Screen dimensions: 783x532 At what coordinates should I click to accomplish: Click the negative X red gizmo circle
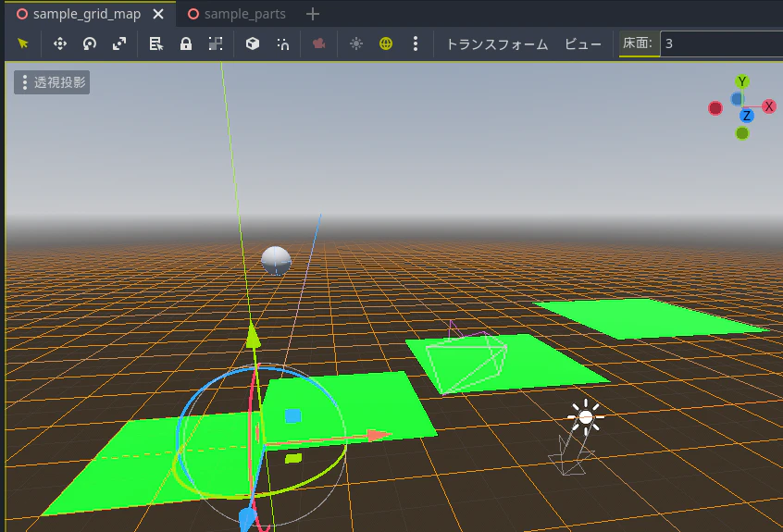tap(715, 108)
